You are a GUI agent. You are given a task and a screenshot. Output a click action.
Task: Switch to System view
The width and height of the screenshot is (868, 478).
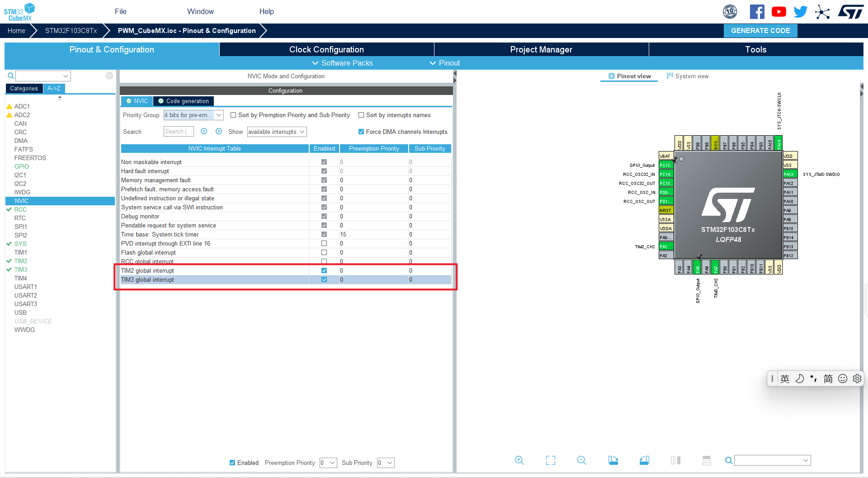click(x=688, y=76)
